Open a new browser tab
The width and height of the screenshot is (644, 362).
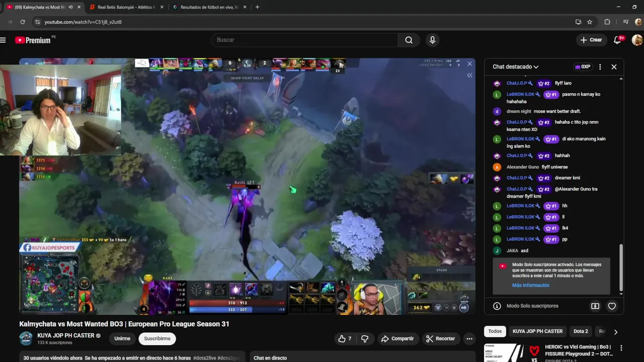coord(257,7)
